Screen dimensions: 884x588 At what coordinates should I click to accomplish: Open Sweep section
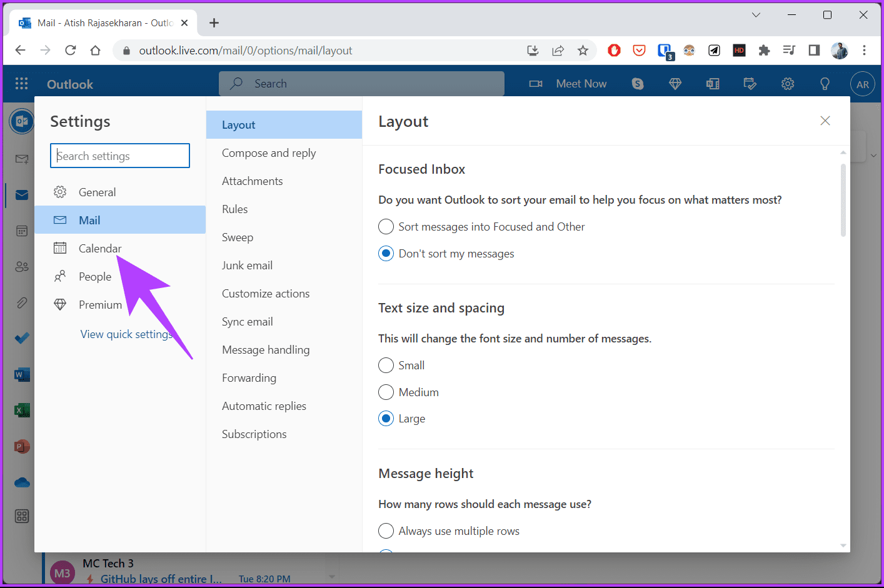coord(284,237)
